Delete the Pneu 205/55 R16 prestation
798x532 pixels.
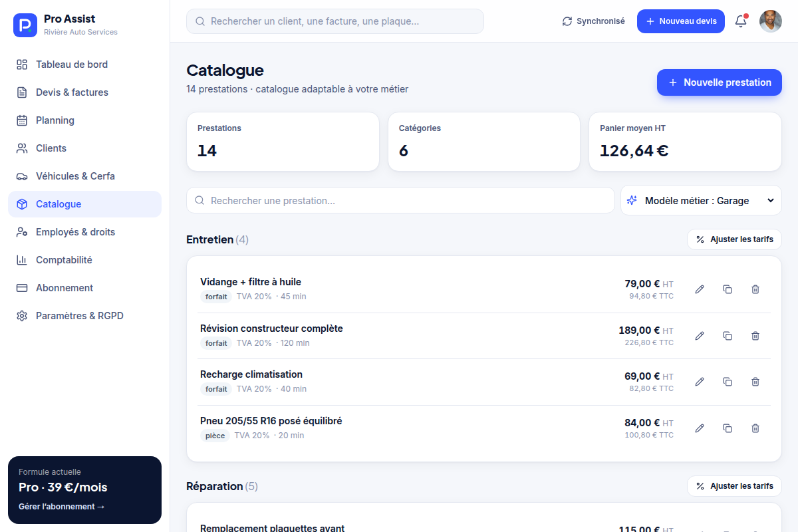click(x=755, y=428)
